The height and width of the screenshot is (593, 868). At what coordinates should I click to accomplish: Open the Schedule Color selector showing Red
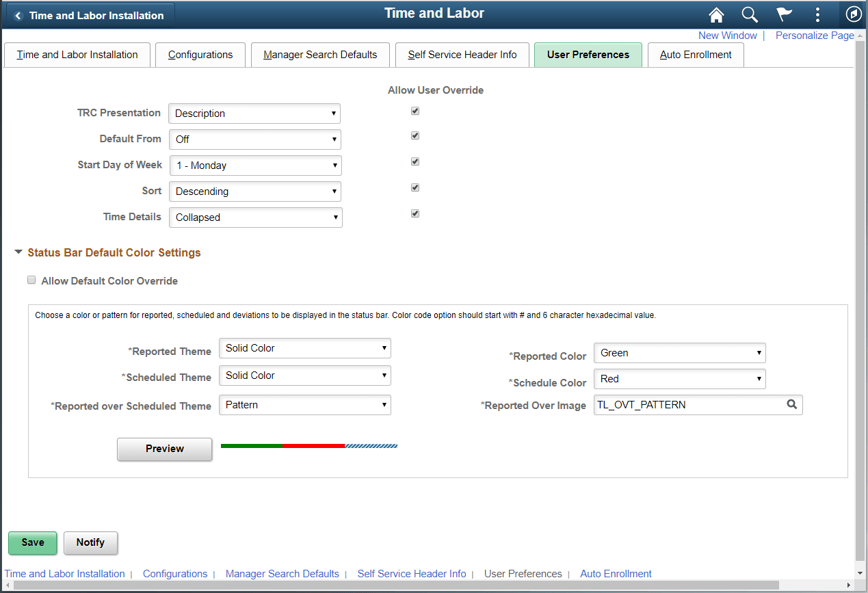679,378
